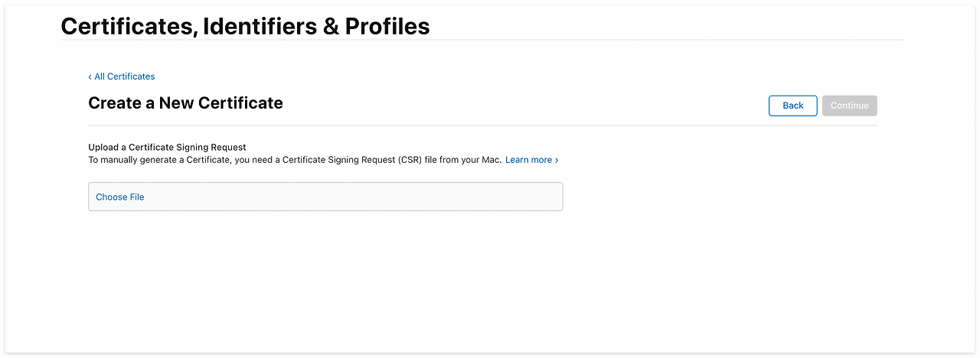Click the Upload a Certificate Signing Request label
The width and height of the screenshot is (980, 358).
tap(167, 147)
